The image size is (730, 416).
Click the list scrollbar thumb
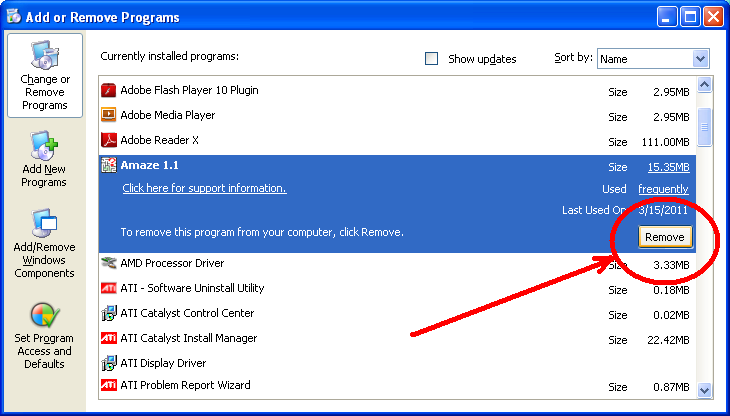[x=704, y=127]
